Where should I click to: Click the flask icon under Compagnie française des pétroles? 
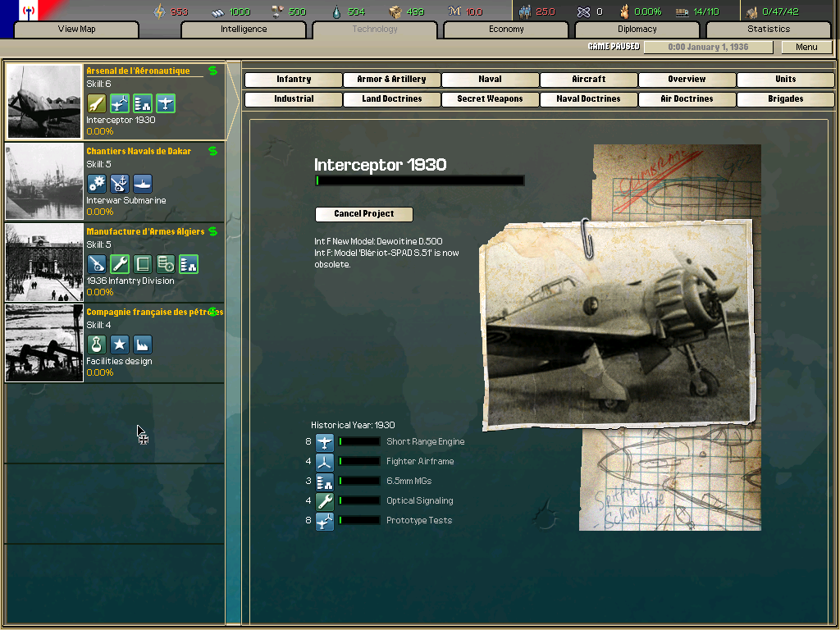pyautogui.click(x=97, y=345)
